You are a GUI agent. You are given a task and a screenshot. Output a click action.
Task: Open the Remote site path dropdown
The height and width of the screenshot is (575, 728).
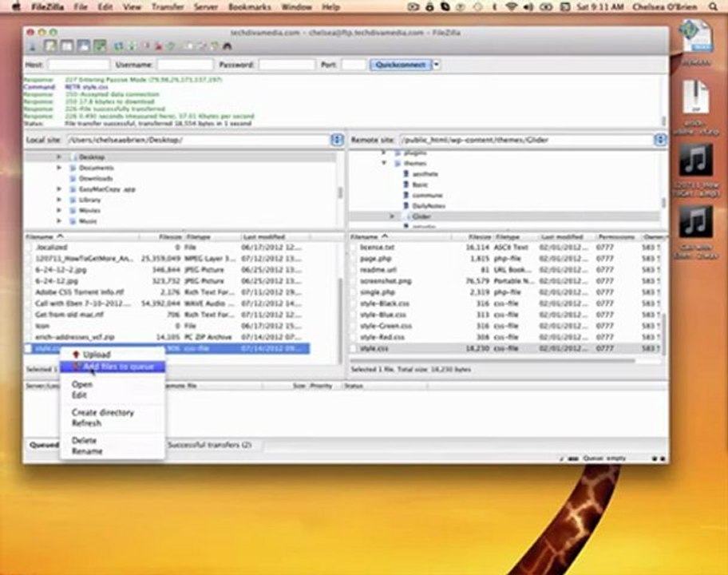point(659,140)
